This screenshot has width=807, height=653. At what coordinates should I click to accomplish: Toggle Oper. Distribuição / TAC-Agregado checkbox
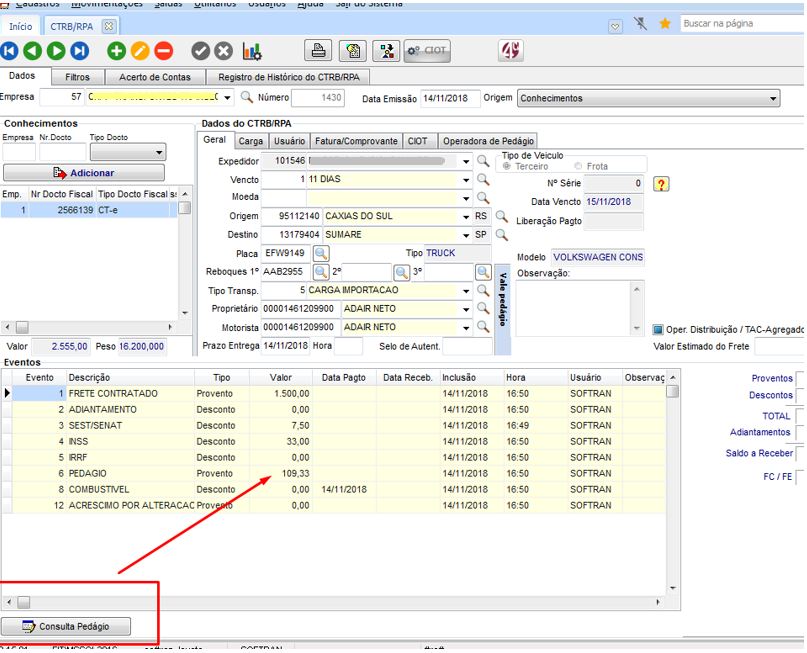tap(658, 330)
